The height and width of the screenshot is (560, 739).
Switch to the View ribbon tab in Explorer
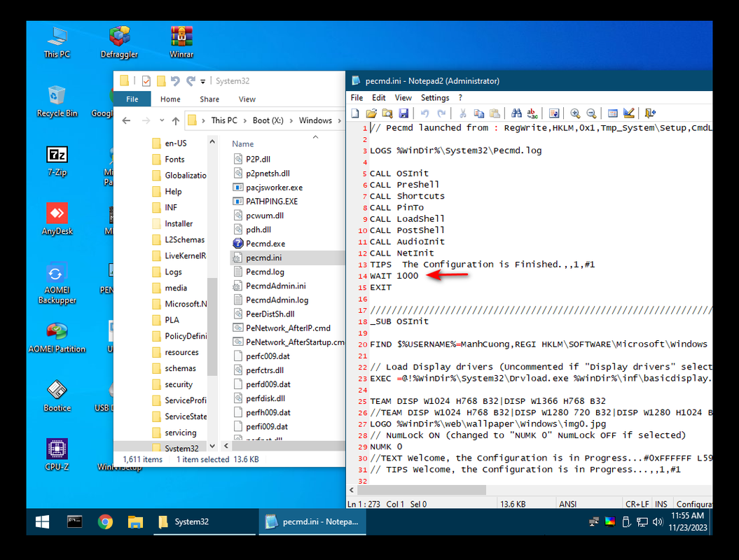tap(247, 99)
